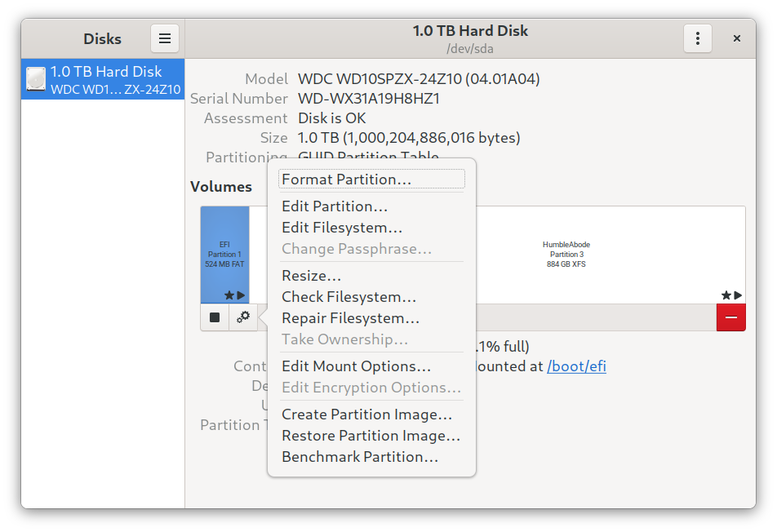Select Restore Partition Image…
The height and width of the screenshot is (532, 777).
tap(371, 436)
